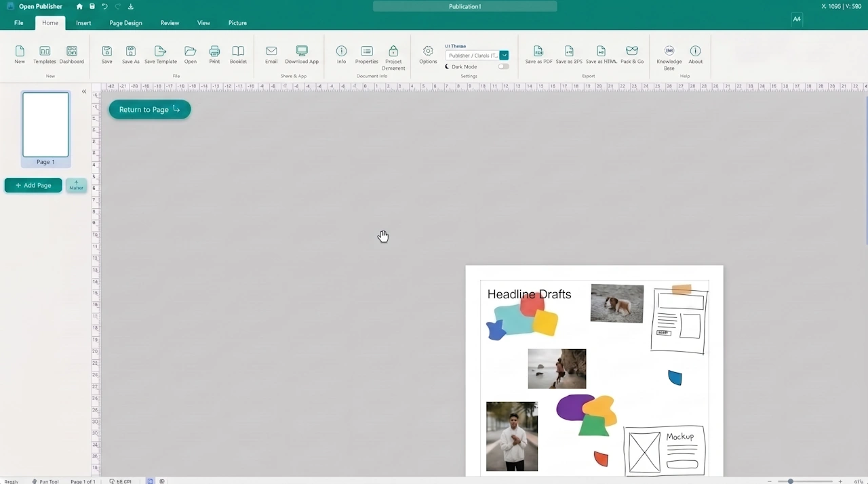Send the publication by Email
Screen dimensions: 868x484
[x=271, y=55]
